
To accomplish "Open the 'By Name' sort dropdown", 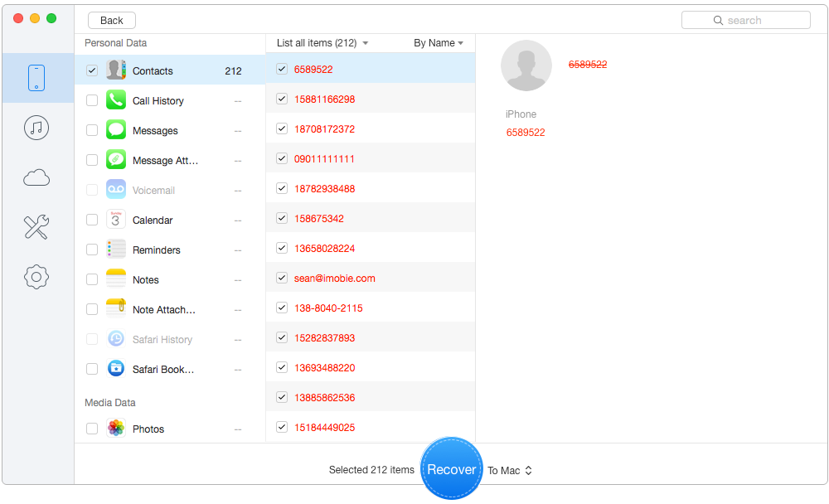I will (439, 42).
